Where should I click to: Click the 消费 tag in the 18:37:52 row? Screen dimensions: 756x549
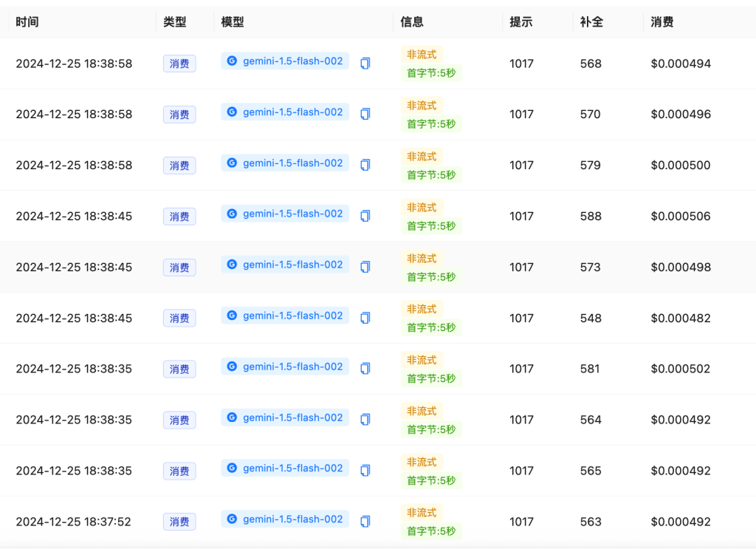point(179,522)
